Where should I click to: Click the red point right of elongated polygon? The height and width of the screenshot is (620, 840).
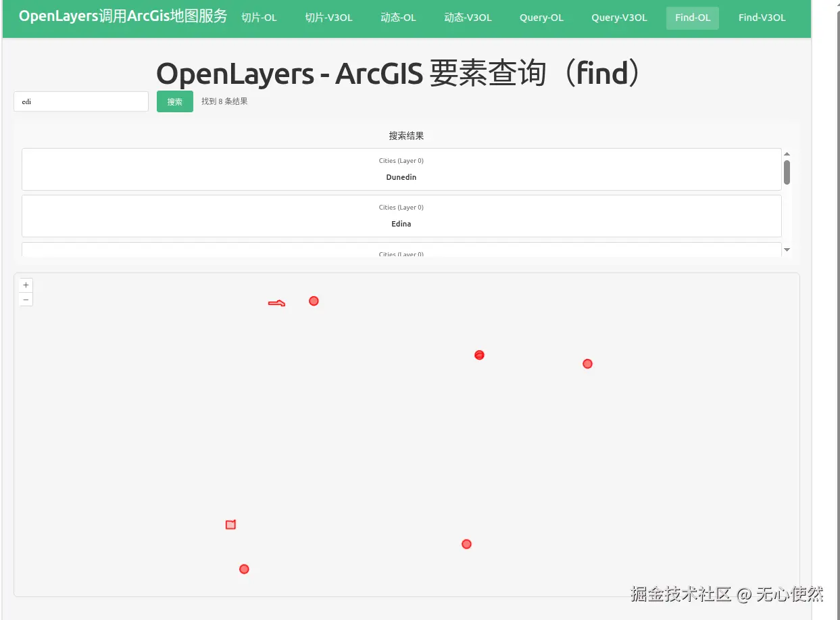314,301
